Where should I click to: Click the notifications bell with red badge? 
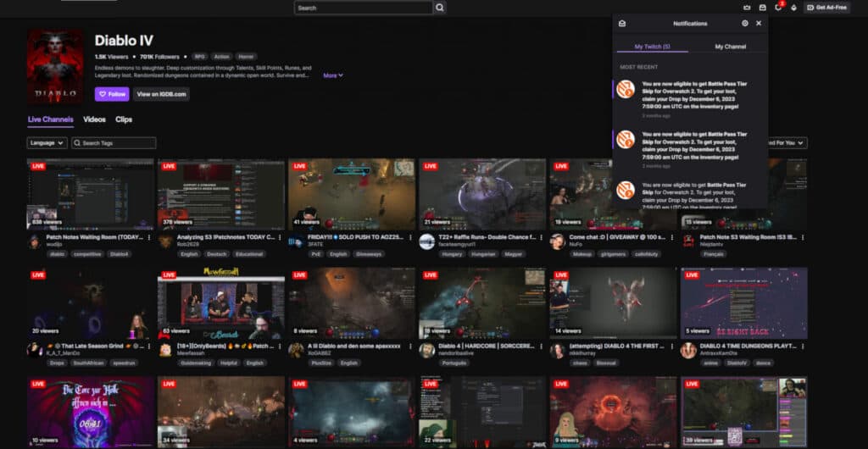coord(778,7)
